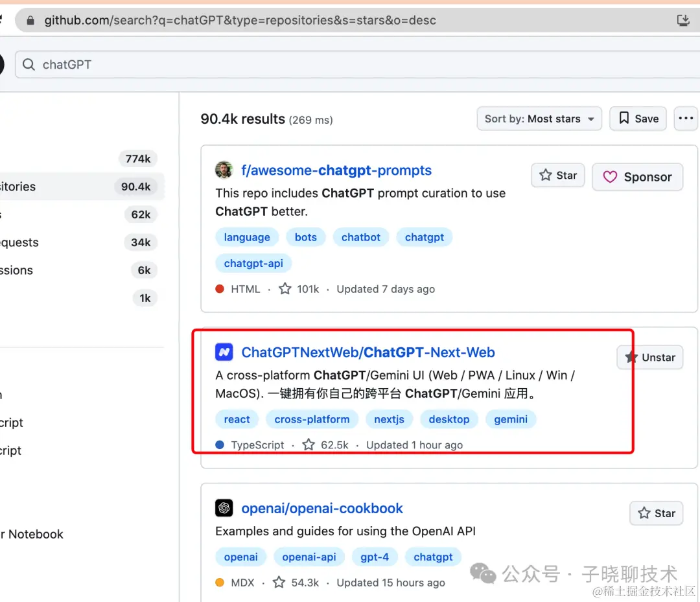
Task: Select chatgpt tag under awesome-chatgpt-prompts
Action: 425,237
